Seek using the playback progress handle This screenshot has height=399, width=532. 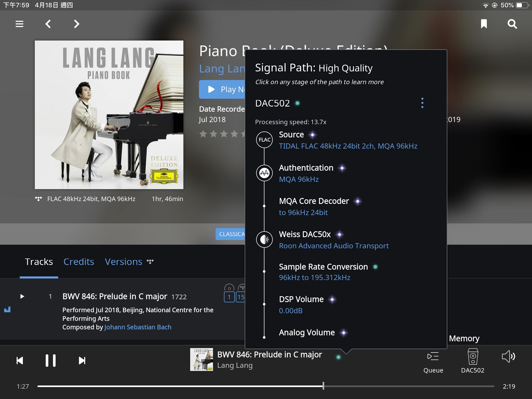pos(323,386)
